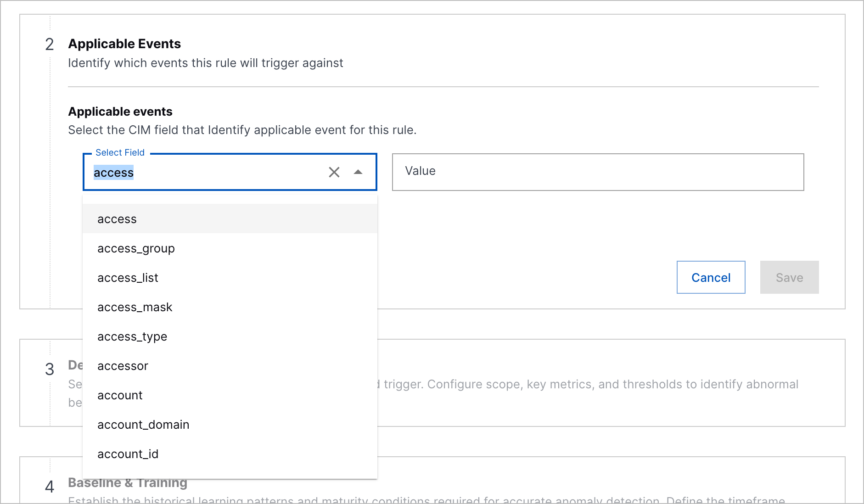Select "access" from the dropdown list

click(x=117, y=219)
